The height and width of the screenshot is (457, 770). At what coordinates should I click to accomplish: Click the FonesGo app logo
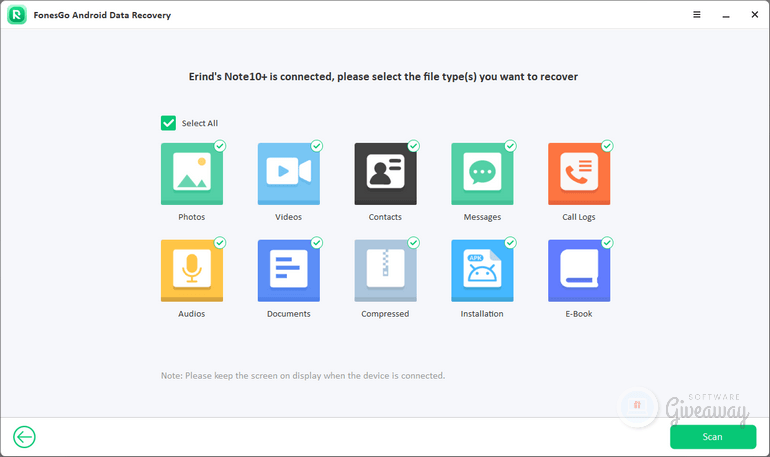pyautogui.click(x=17, y=15)
